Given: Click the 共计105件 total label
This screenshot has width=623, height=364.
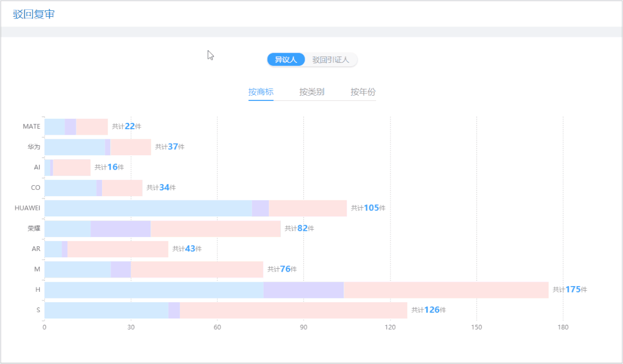Looking at the screenshot, I should [368, 208].
